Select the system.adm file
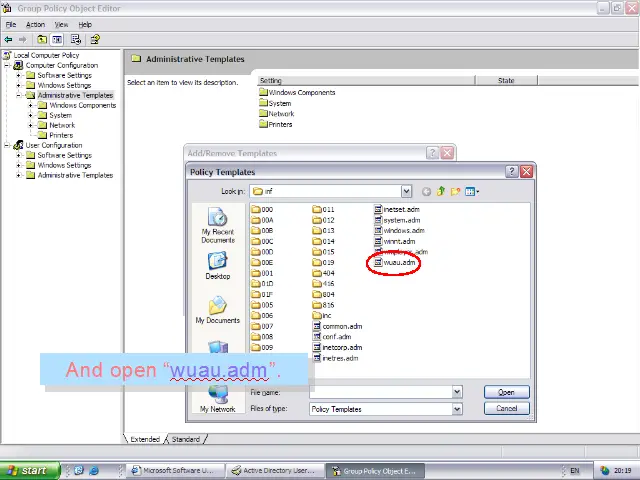 point(397,220)
